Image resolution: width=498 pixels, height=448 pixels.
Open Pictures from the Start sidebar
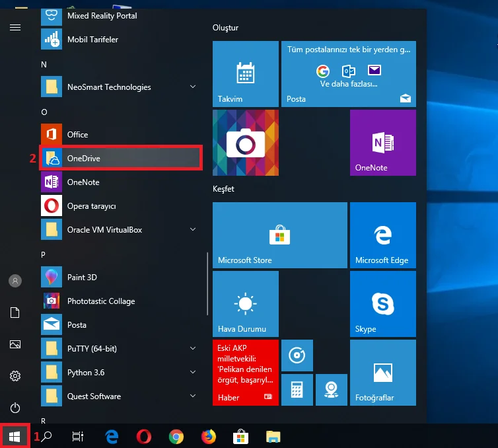pyautogui.click(x=15, y=344)
